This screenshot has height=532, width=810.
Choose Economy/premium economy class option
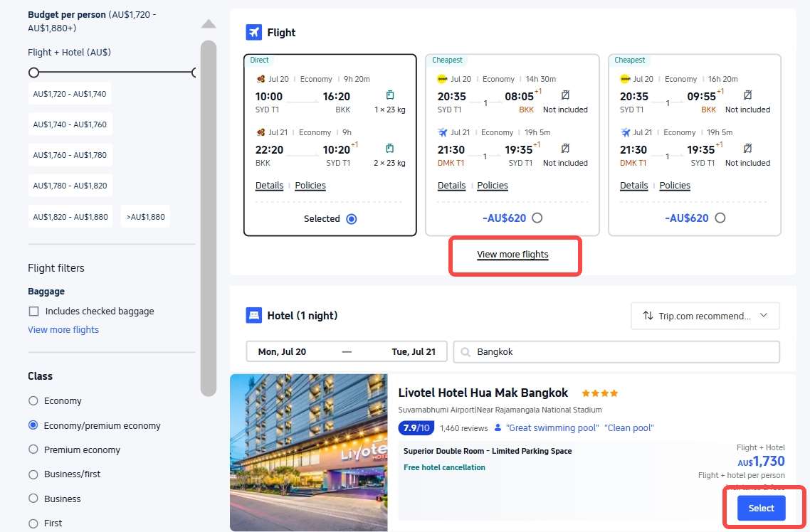pyautogui.click(x=33, y=425)
